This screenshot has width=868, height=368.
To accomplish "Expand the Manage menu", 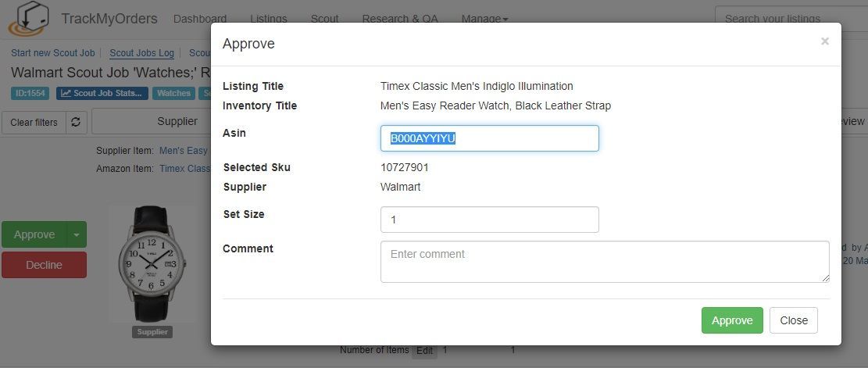I will coord(484,19).
